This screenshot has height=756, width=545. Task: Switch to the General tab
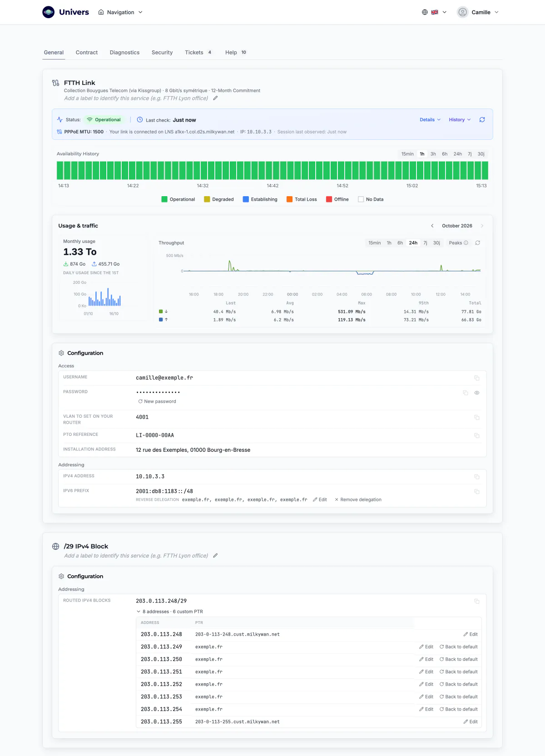[54, 53]
